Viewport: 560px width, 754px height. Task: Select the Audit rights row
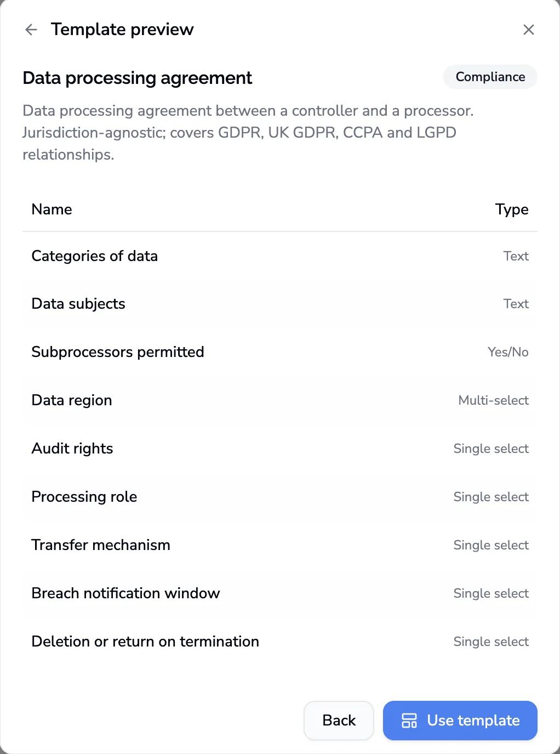(x=280, y=449)
